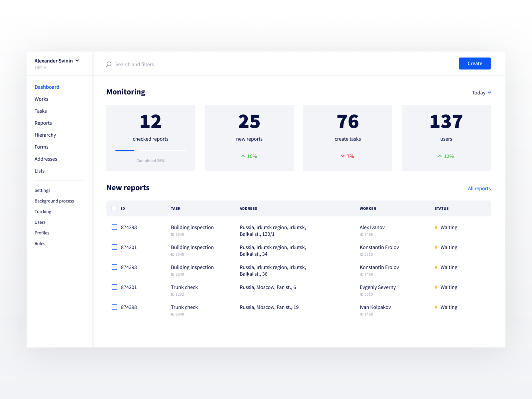Select Hierarchy in the sidebar
532x399 pixels.
45,135
